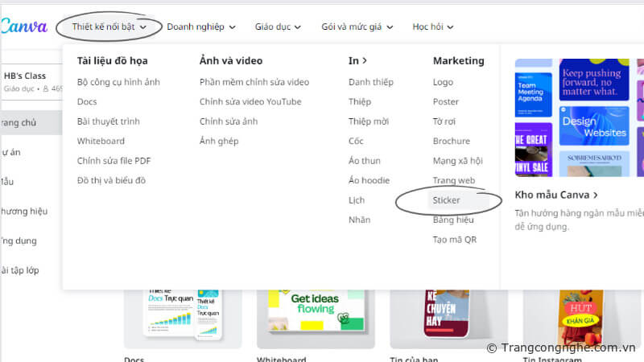Open the Doanh nghiệp dropdown menu

click(x=200, y=27)
